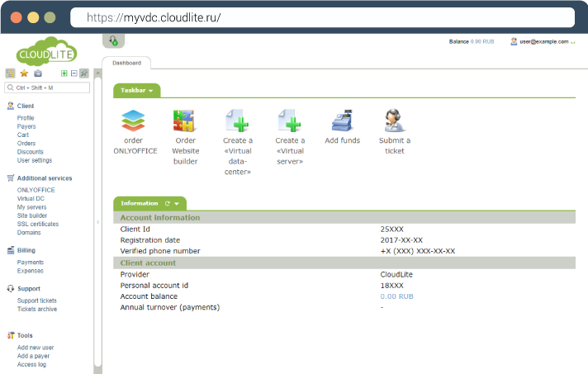Collapse all menu sections with minus icon
Viewport: 588px width, 374px height.
point(73,73)
